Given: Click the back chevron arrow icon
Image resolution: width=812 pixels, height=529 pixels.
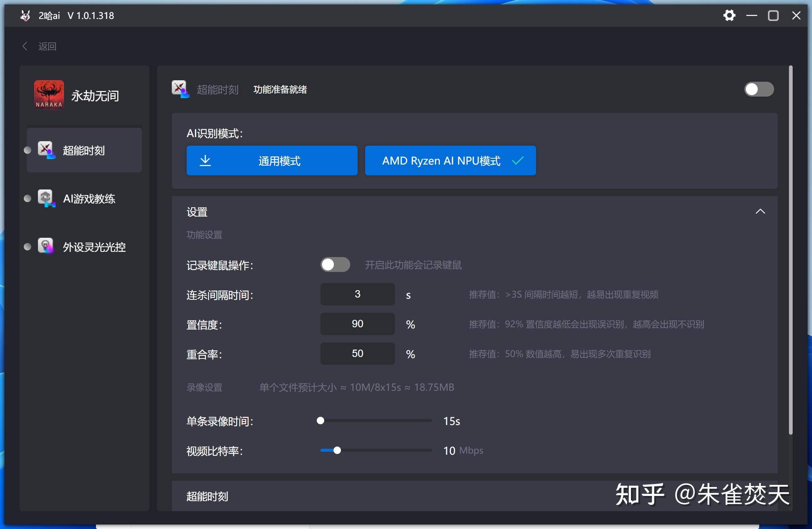Looking at the screenshot, I should click(25, 46).
